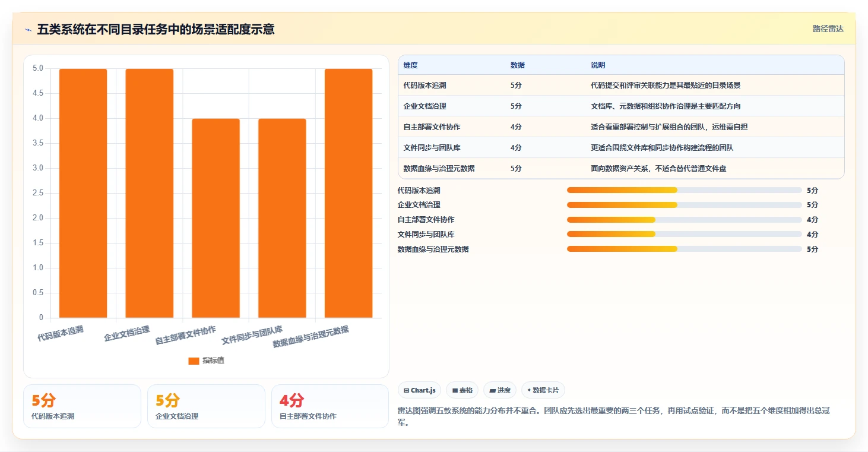Select the 进度 tag chip
Screen dimensions: 868x452
click(500, 390)
